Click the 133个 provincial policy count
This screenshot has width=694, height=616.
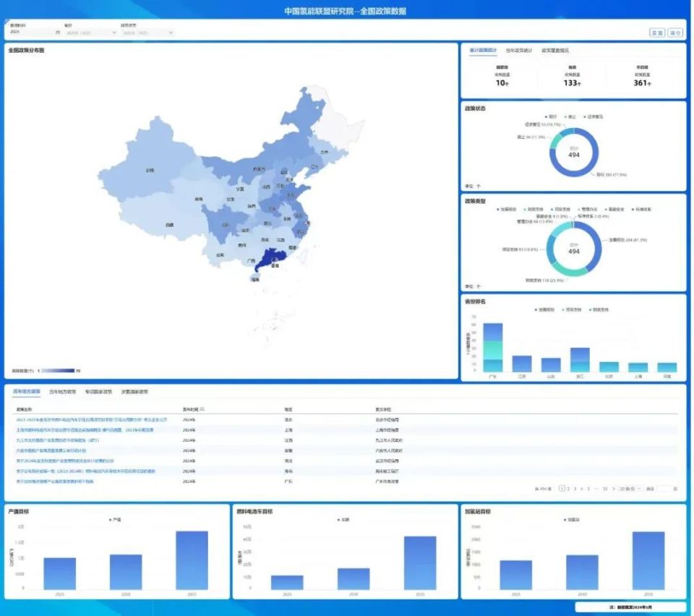click(572, 82)
